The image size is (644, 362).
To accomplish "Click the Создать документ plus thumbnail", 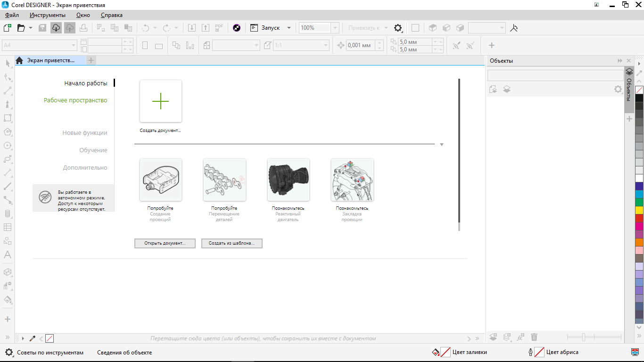I will coord(161,101).
